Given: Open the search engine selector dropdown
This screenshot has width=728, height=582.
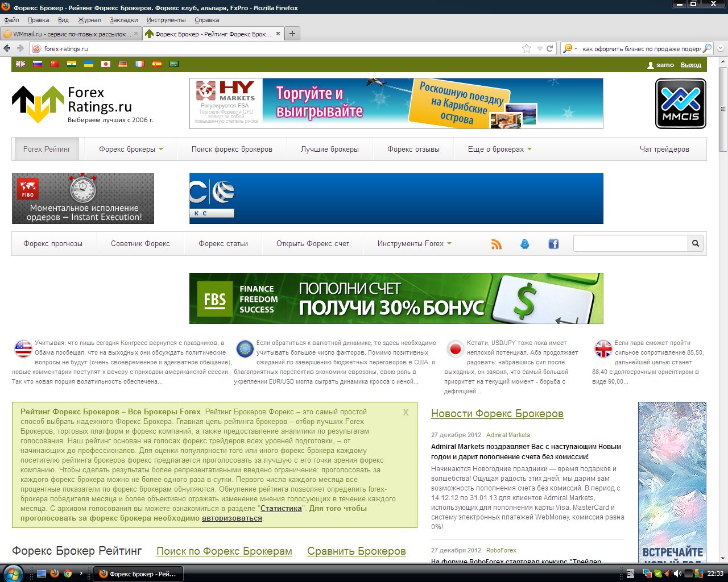Looking at the screenshot, I should 569,48.
